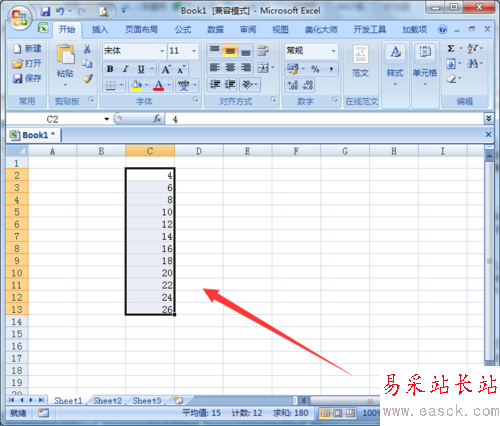Apply the red font color
Viewport: 500px width, 426px height.
coord(159,86)
